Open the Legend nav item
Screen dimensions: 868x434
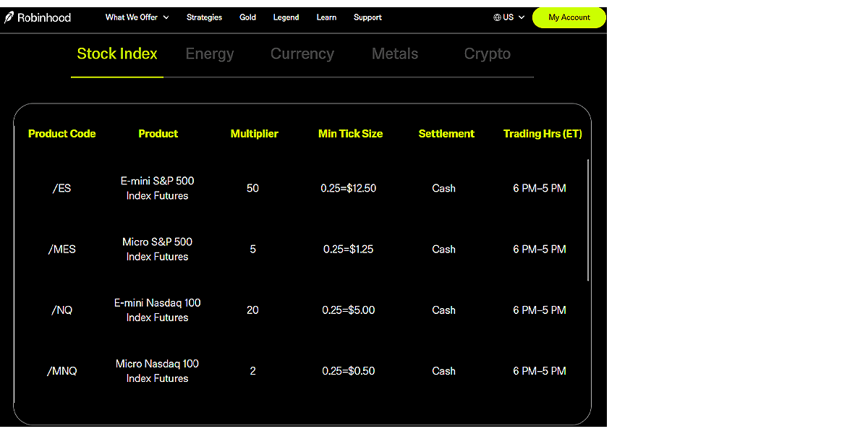coord(286,17)
